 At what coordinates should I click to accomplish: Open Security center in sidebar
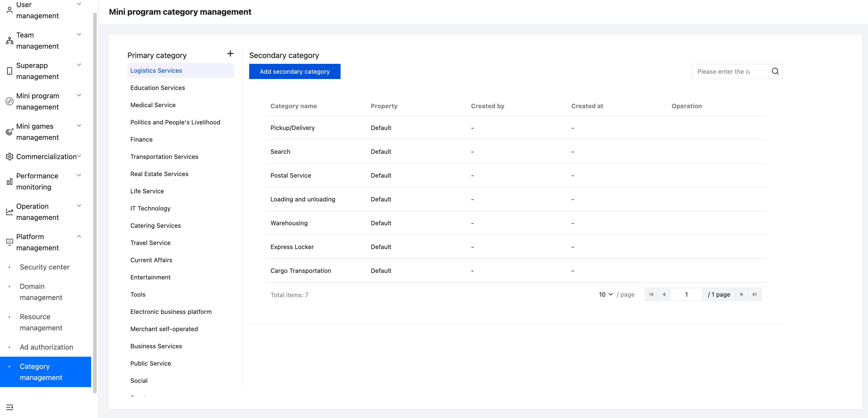click(45, 267)
